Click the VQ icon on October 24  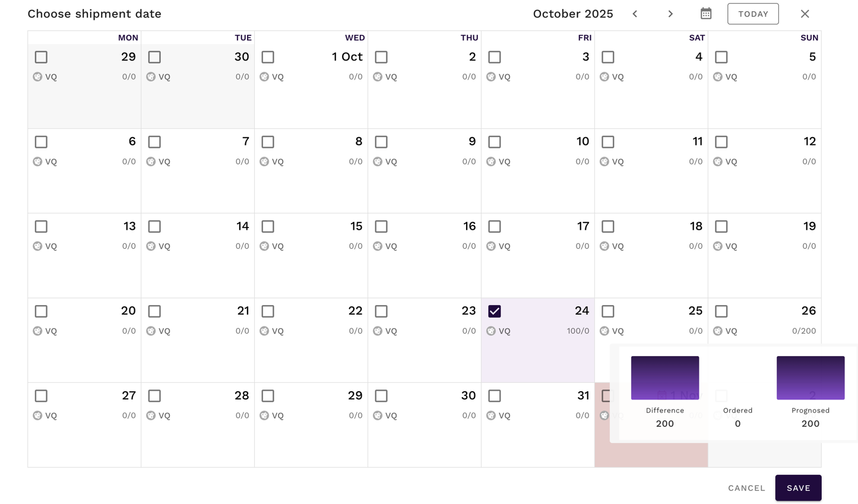pos(491,331)
